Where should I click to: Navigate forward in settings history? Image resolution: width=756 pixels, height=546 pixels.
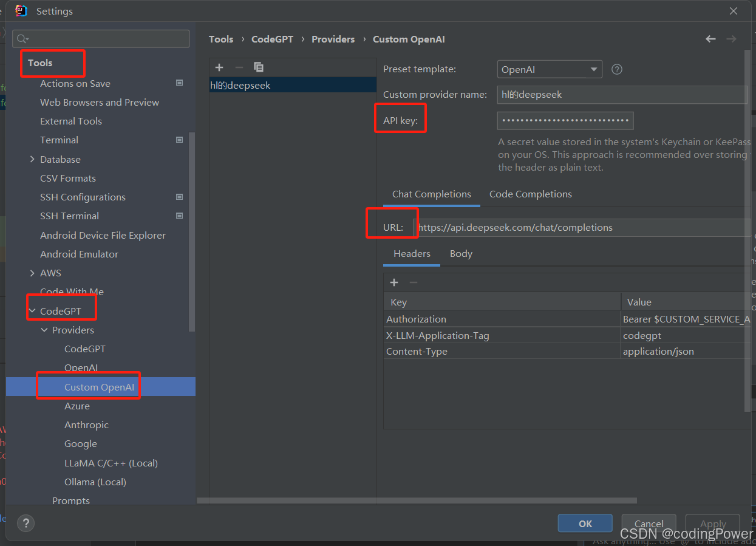click(x=731, y=39)
